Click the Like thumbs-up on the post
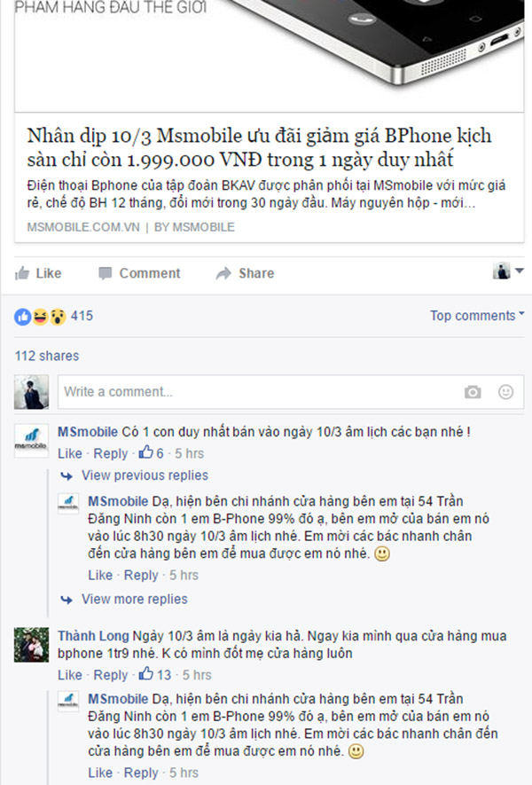532x785 pixels. pos(38,273)
